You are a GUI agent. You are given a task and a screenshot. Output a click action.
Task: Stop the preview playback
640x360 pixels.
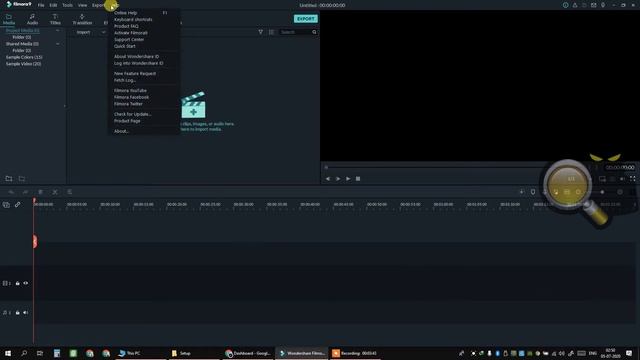pos(358,179)
